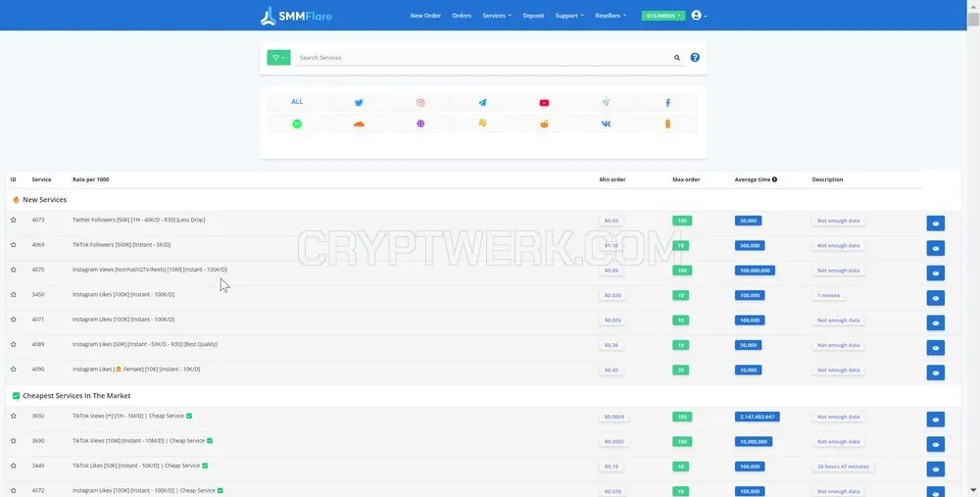
Task: Click the 1 minute average time badge
Action: pyautogui.click(x=829, y=295)
